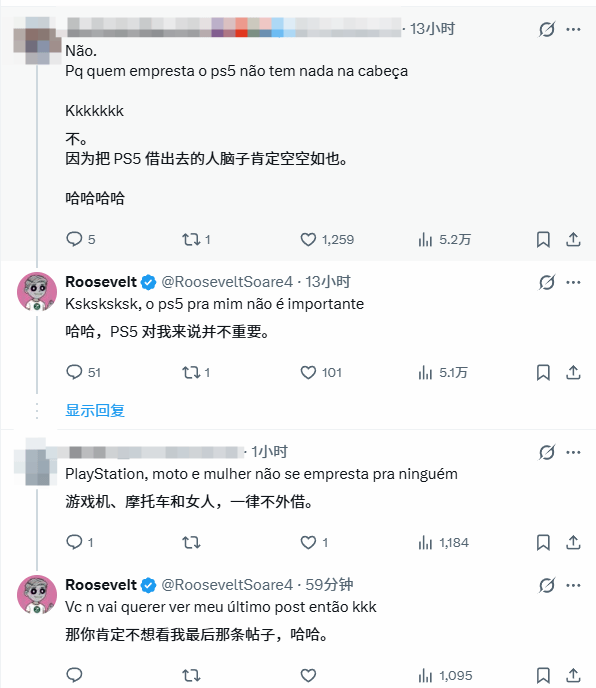Bookmark the first reply at top
This screenshot has width=596, height=688.
coord(543,240)
